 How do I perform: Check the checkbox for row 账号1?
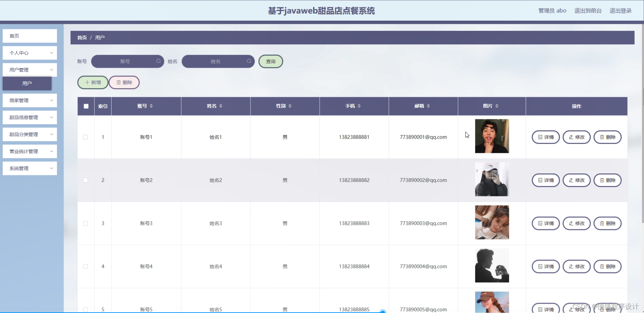click(85, 137)
